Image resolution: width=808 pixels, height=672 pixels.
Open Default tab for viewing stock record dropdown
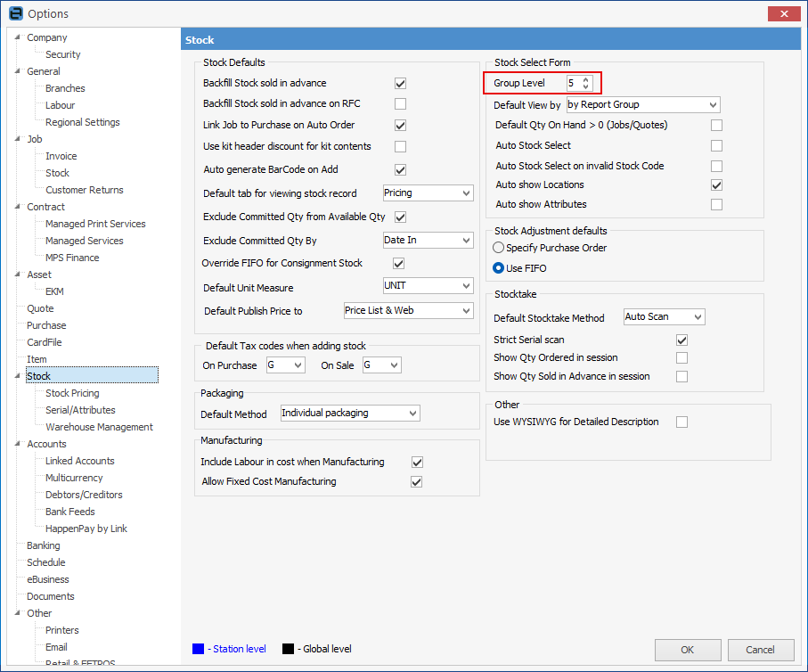coord(428,193)
